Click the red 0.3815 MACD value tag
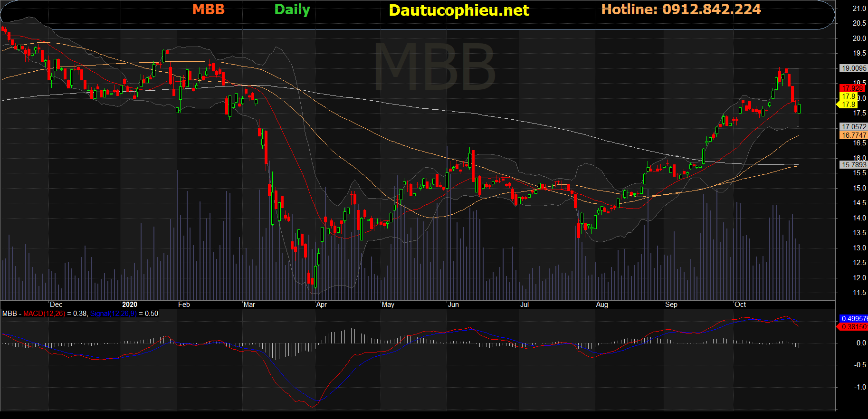Screen dimensions: 868x419 coord(854,327)
